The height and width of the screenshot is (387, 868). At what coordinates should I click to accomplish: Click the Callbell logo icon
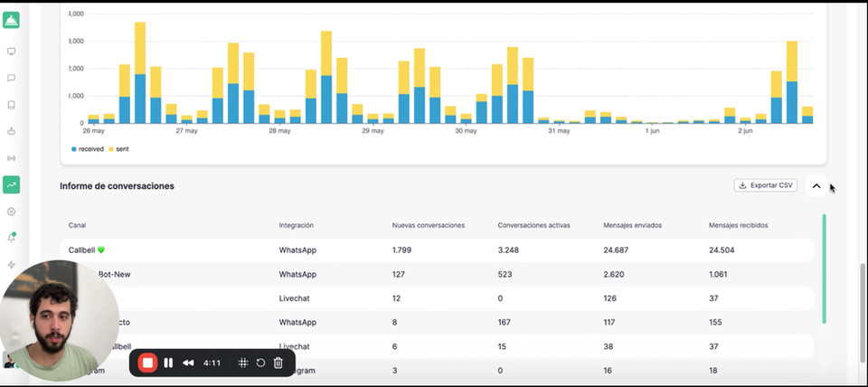[11, 21]
